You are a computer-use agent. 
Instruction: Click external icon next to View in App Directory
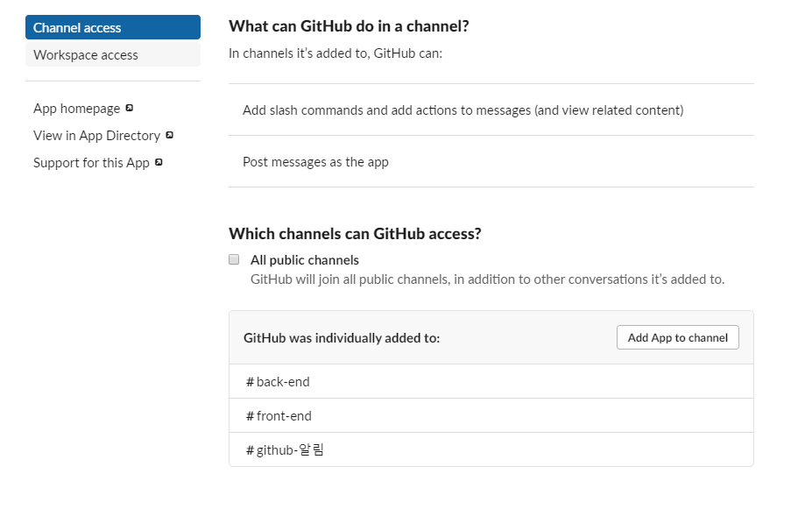(169, 135)
